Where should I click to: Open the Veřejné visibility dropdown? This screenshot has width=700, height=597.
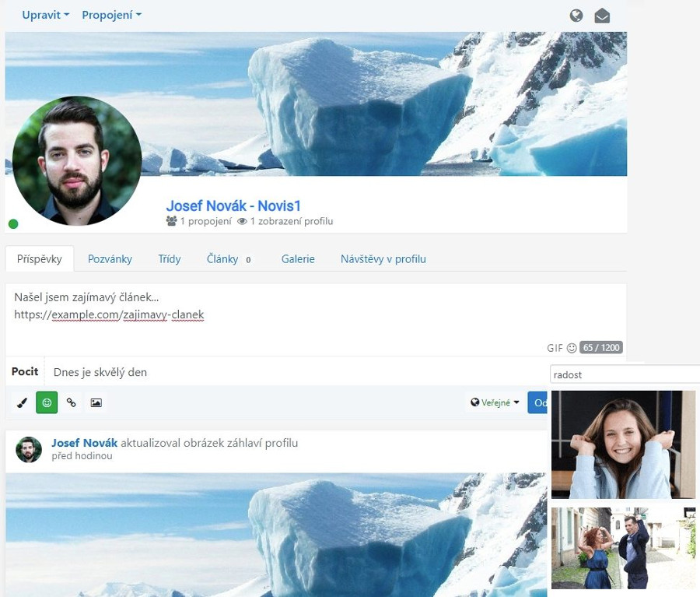(x=495, y=402)
